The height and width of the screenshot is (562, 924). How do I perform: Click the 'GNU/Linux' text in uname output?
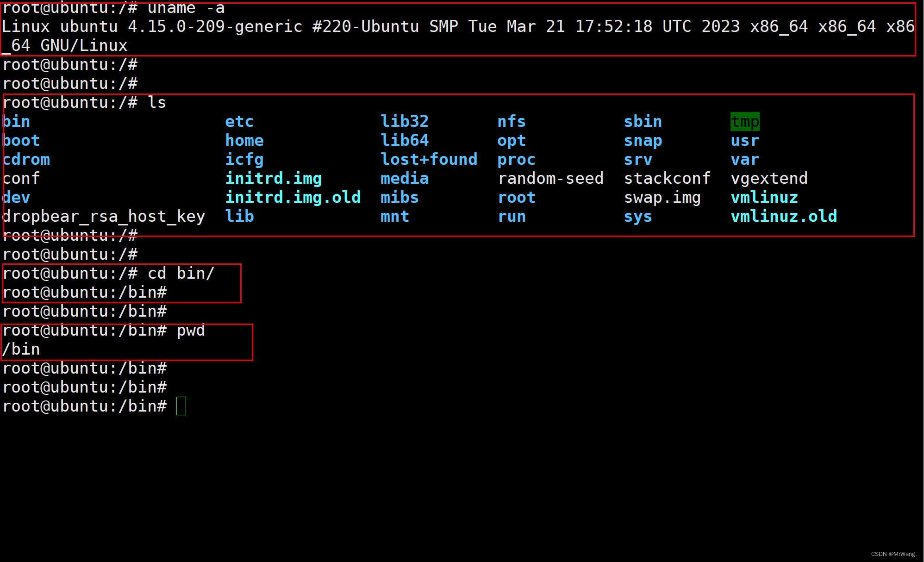(x=84, y=46)
